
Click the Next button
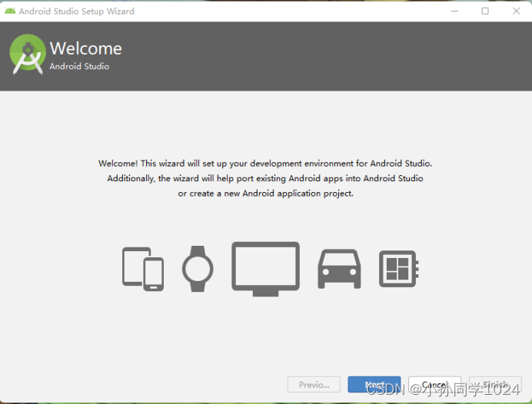[x=374, y=384]
